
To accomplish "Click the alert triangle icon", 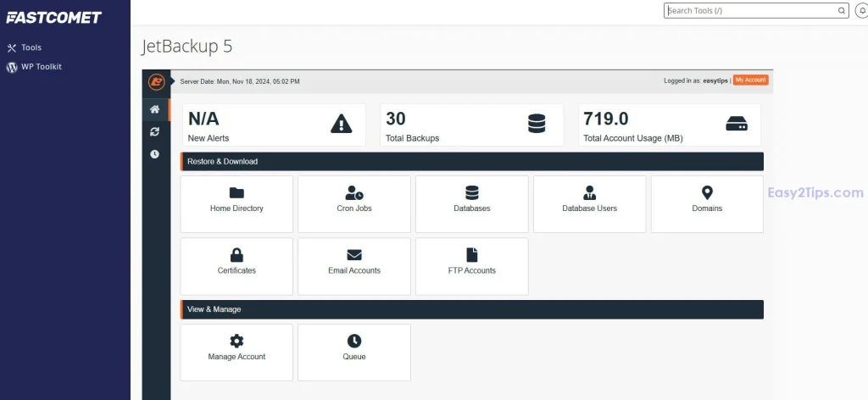I will pyautogui.click(x=341, y=124).
